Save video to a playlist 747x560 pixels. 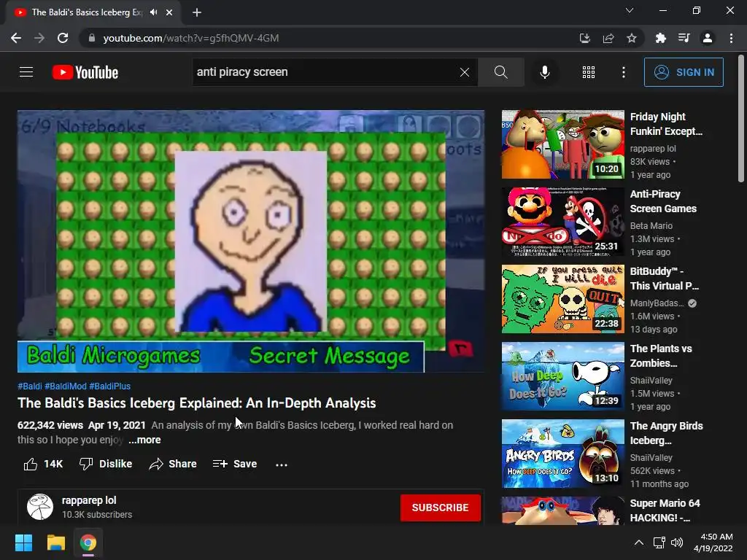coord(235,464)
